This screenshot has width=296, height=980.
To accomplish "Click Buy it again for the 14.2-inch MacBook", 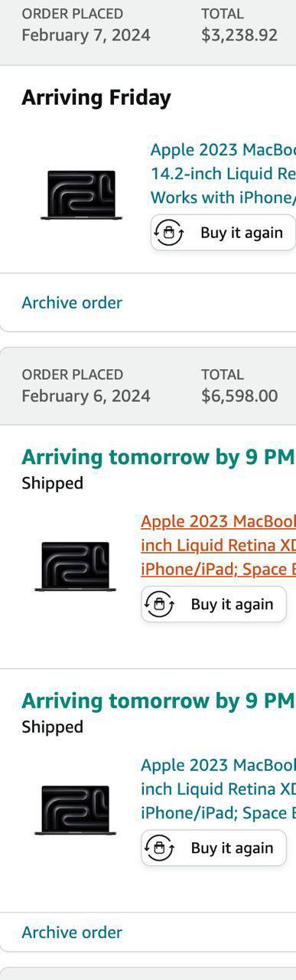I will click(223, 233).
